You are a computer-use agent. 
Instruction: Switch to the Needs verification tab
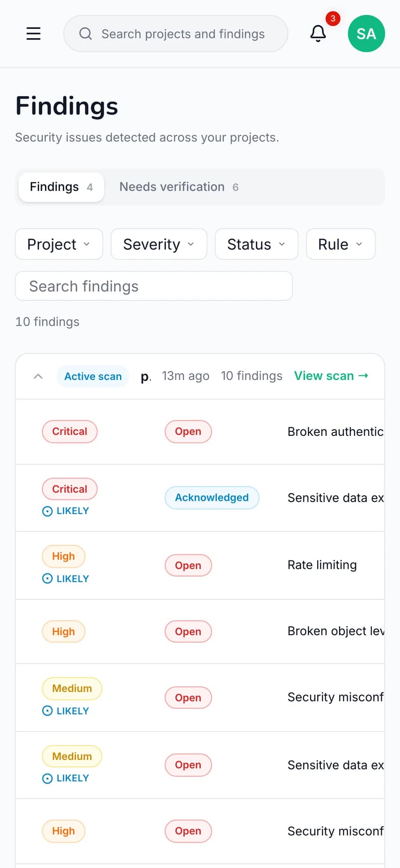pos(179,187)
